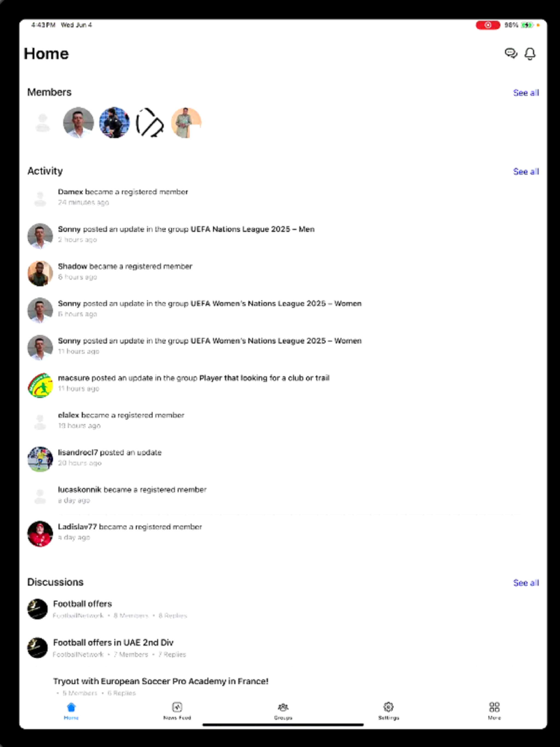Tap lisandrocl7's activity avatar
Screen dimensions: 560x747
40,459
